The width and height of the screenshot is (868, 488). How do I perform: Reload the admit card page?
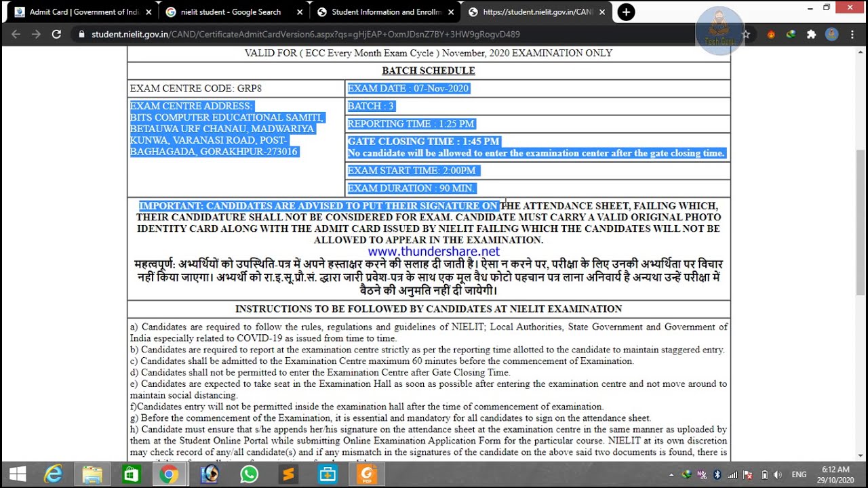[56, 34]
